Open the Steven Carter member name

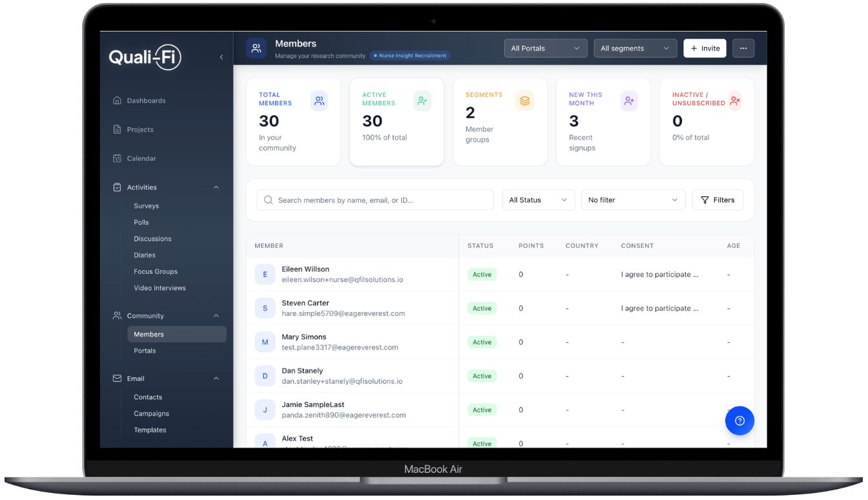(x=305, y=303)
